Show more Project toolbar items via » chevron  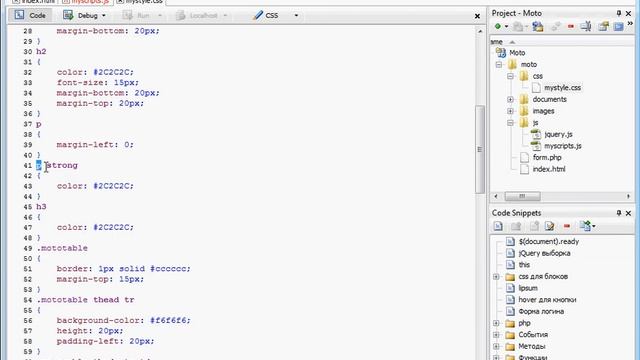[x=630, y=24]
